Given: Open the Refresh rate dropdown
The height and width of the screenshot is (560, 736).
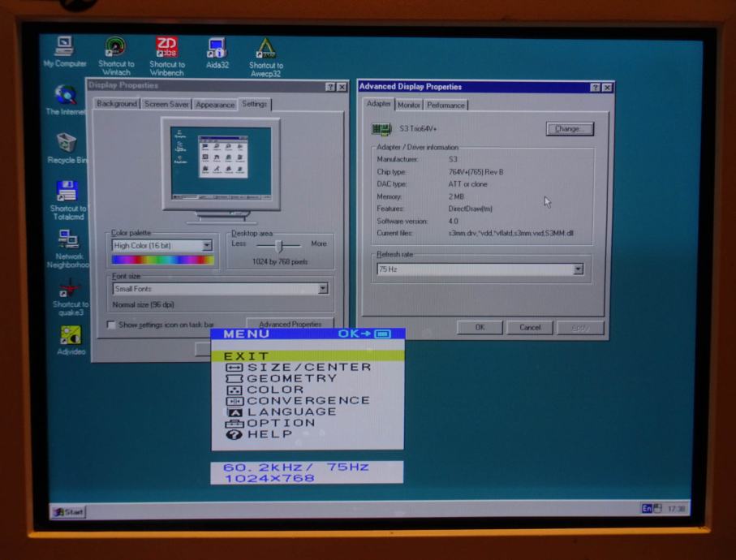Looking at the screenshot, I should pos(579,269).
